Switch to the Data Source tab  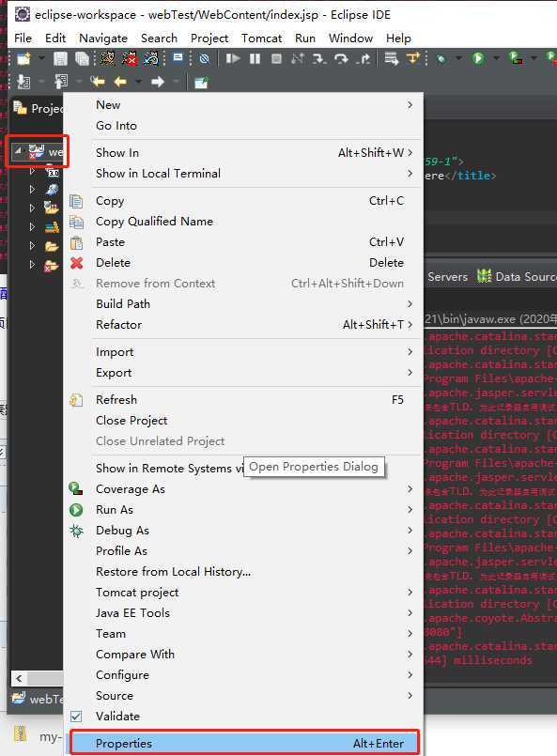coord(516,277)
